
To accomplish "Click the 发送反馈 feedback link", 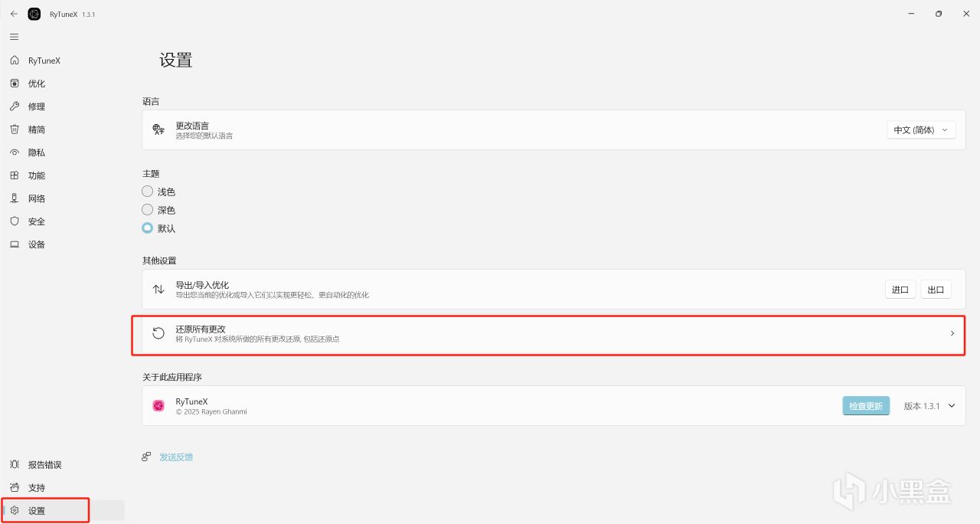I will pyautogui.click(x=176, y=457).
